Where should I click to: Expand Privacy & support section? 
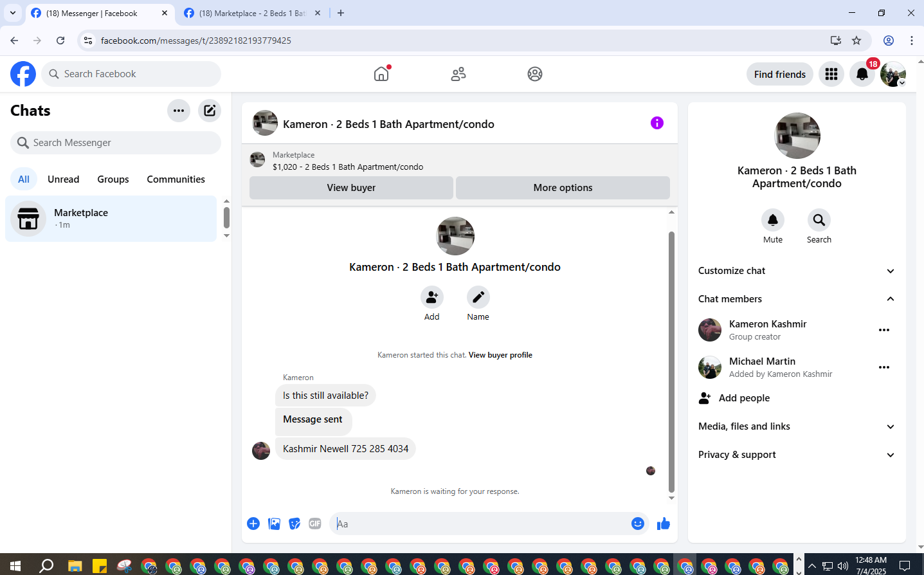797,455
